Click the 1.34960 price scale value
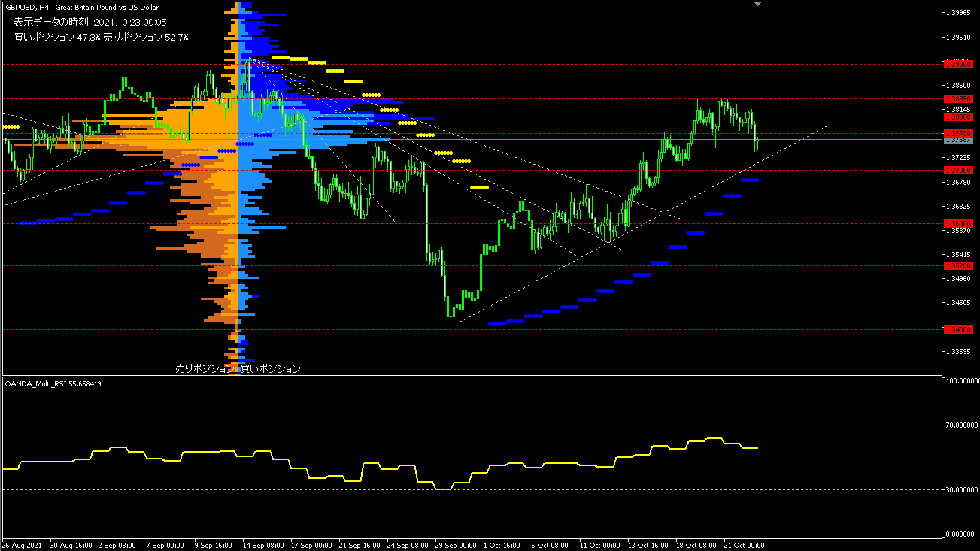This screenshot has height=551, width=980. click(958, 278)
